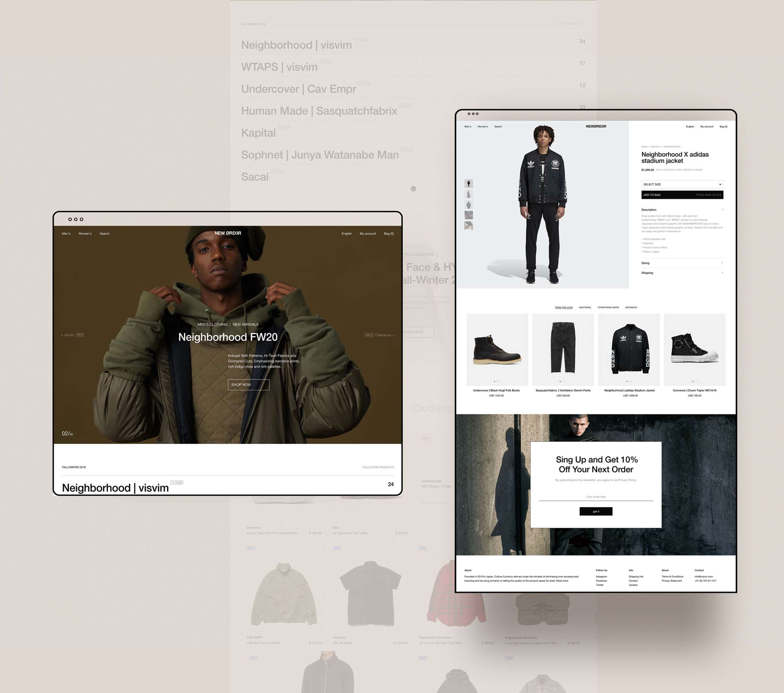784x693 pixels.
Task: Switch to the FROM THIS LOOK tab
Action: coord(564,307)
